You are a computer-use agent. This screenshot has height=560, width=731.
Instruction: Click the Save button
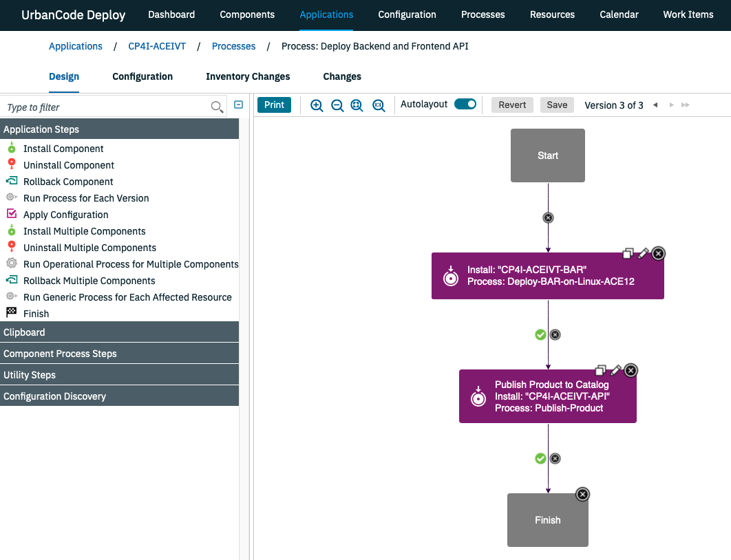(x=556, y=105)
